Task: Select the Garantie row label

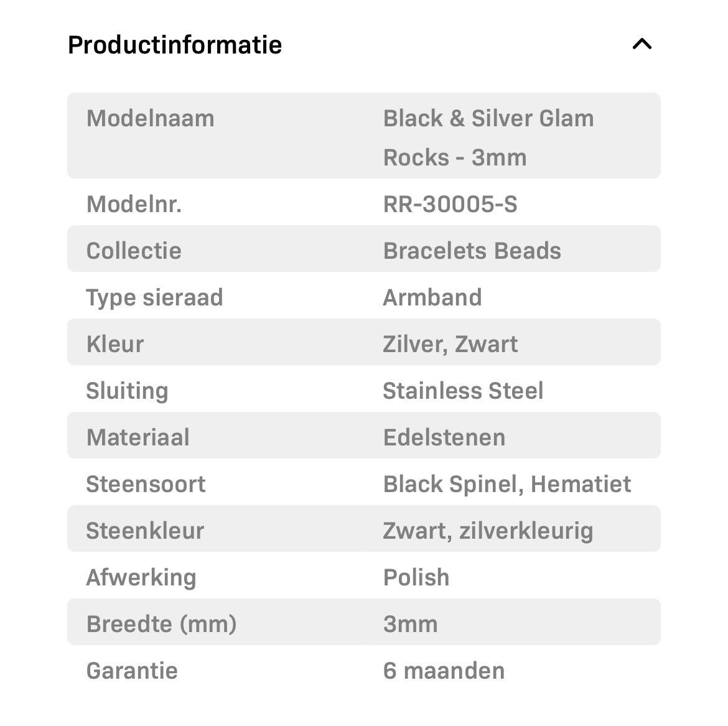Action: click(x=132, y=671)
